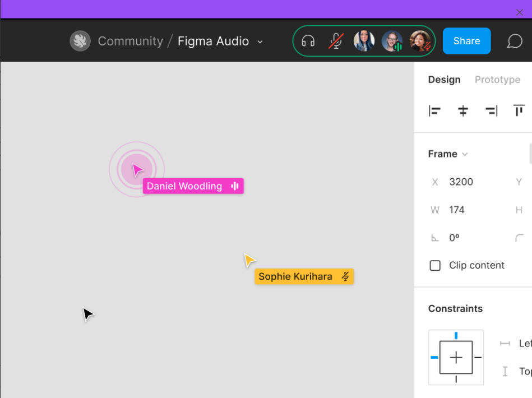Image resolution: width=532 pixels, height=398 pixels.
Task: Click the corner radius icon
Action: 520,238
